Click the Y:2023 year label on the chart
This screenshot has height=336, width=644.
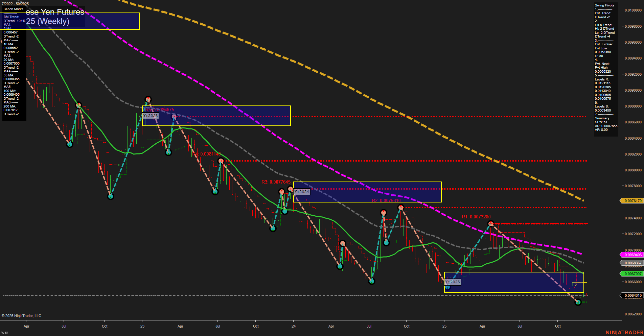[150, 116]
